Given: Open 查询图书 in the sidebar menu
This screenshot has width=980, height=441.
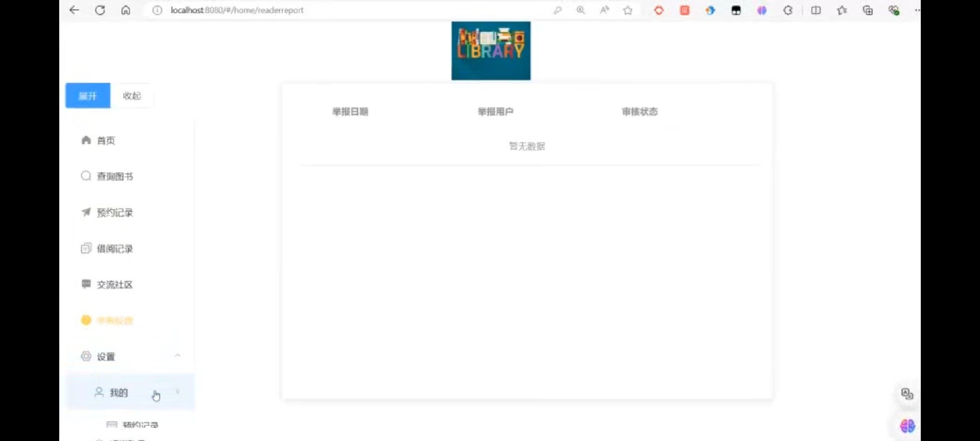Looking at the screenshot, I should click(x=115, y=177).
